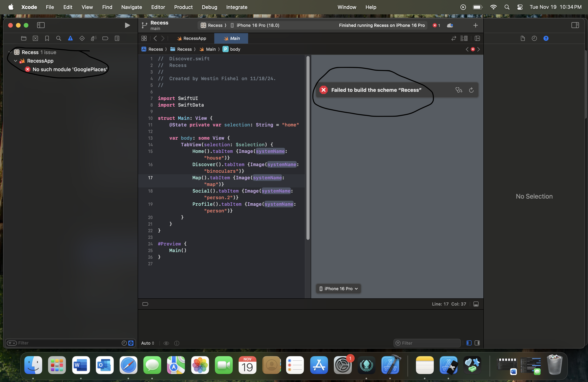The width and height of the screenshot is (588, 382).
Task: Open the Test navigator diamond icon
Action: click(82, 38)
